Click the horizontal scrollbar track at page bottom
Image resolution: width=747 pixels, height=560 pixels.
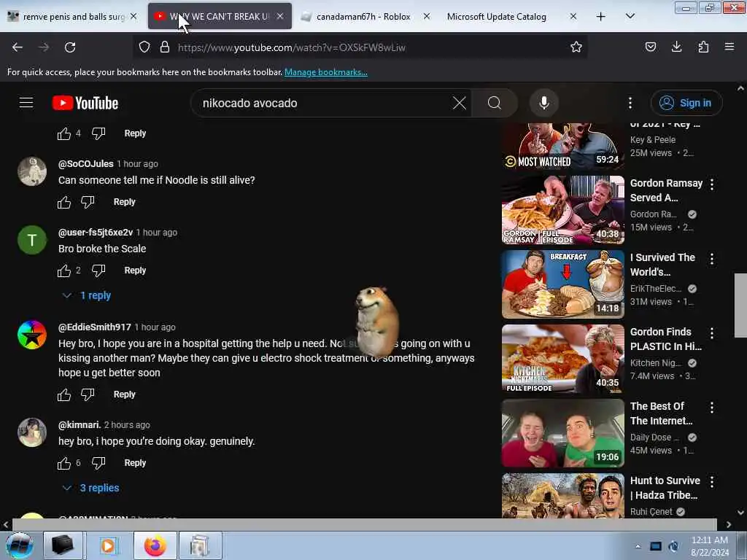365,524
